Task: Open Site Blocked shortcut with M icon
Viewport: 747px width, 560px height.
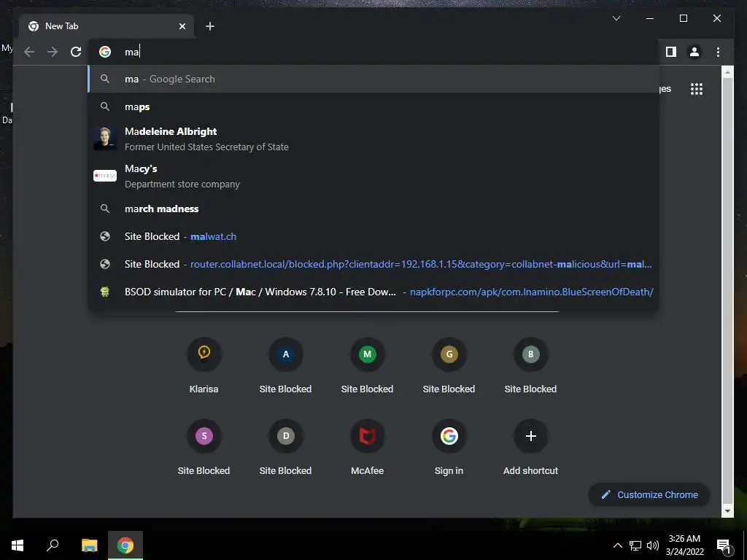Action: [368, 366]
